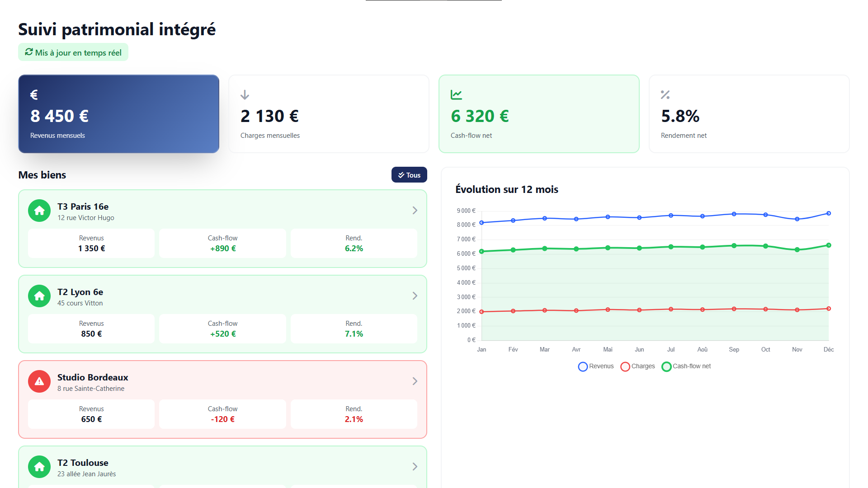The width and height of the screenshot is (868, 488).
Task: Click the 7.1% Rend. value for Lyon
Action: (x=354, y=334)
